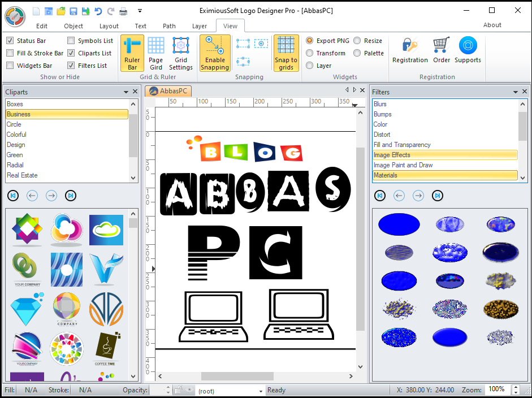Viewport: 532px width, 398px height.
Task: Select the COFFEE TIME clipart
Action: pos(106,348)
